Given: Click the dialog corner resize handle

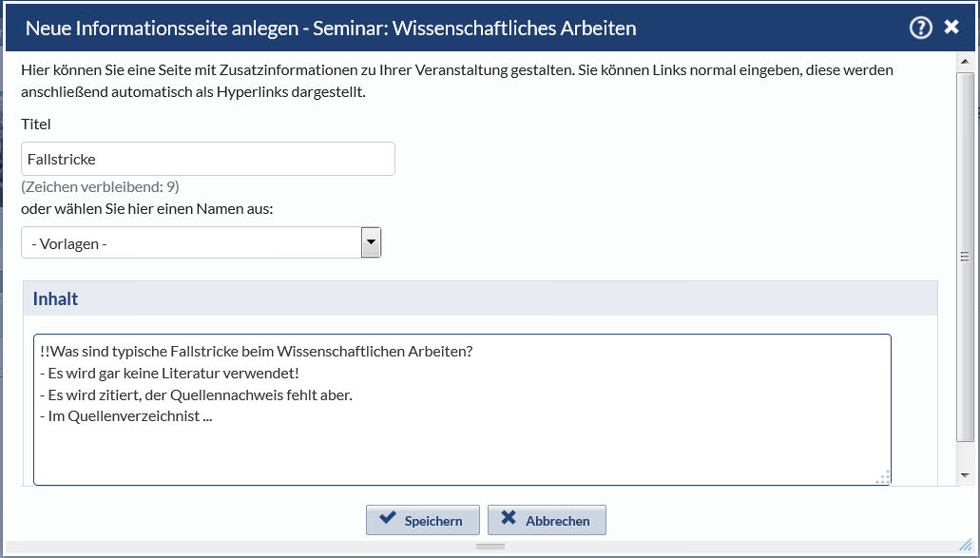Looking at the screenshot, I should [967, 545].
